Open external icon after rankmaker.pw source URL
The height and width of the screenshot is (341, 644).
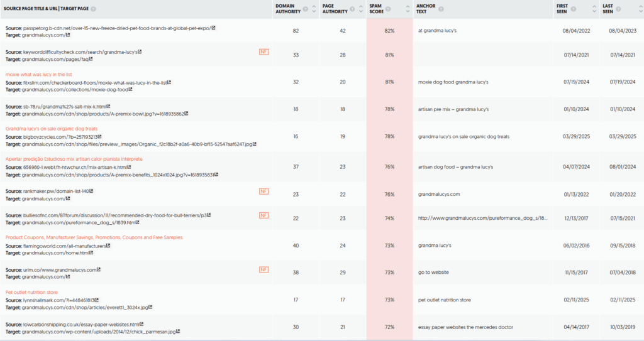pos(91,191)
